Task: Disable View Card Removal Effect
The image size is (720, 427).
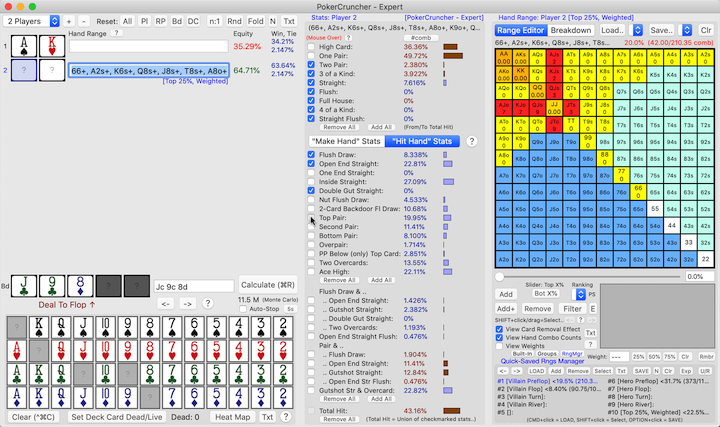Action: tap(499, 329)
